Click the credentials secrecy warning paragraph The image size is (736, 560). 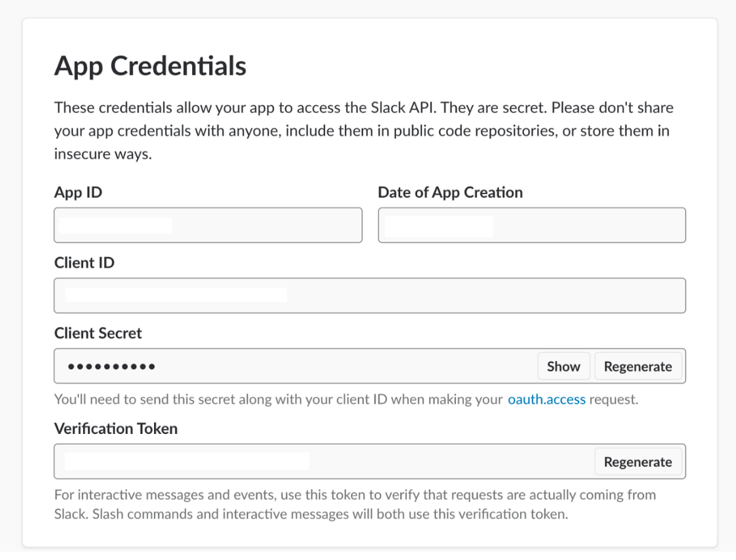(x=361, y=130)
